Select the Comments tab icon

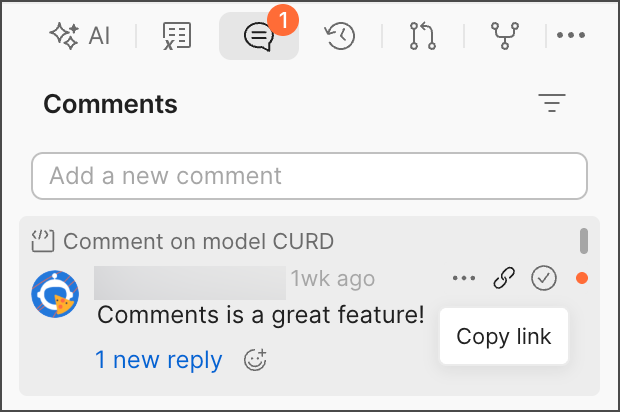[258, 37]
